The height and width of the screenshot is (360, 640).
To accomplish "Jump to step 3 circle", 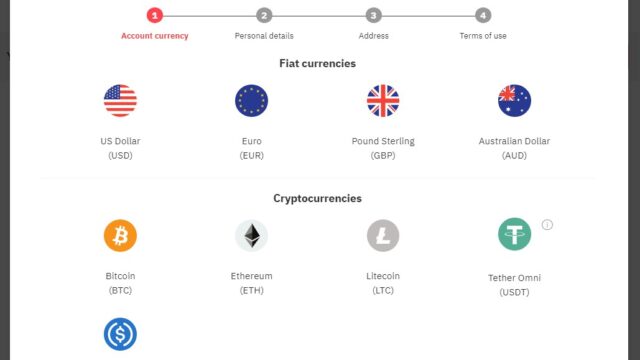I will point(373,16).
